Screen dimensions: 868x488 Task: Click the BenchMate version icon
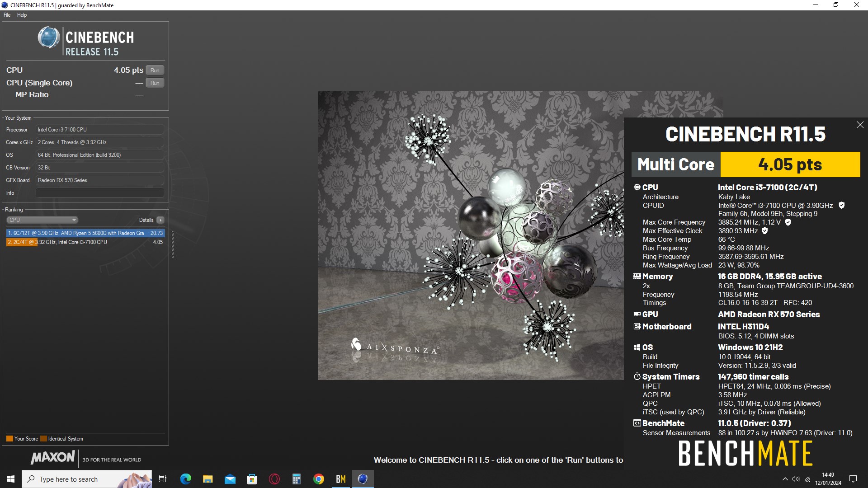[637, 423]
